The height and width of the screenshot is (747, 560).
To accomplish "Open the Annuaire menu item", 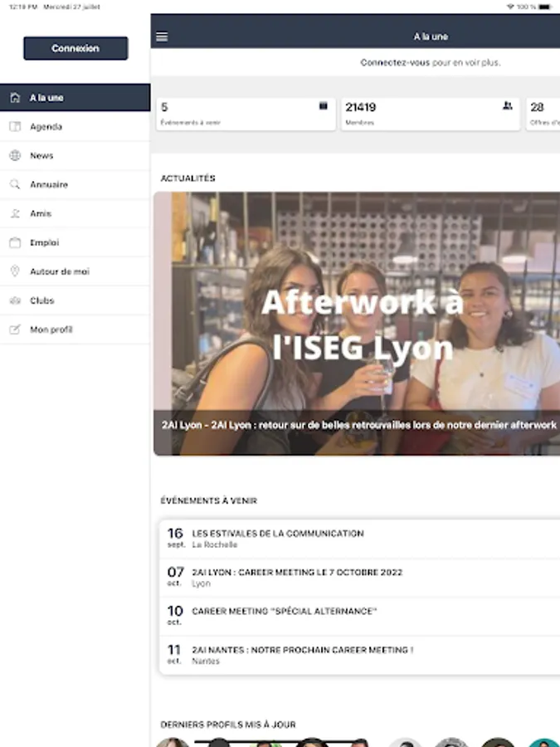I will click(75, 185).
